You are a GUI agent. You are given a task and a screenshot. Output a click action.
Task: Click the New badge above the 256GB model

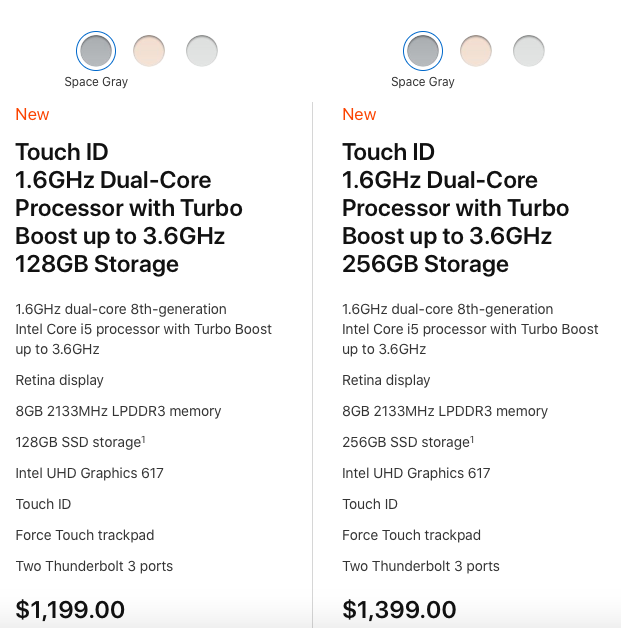click(x=359, y=114)
